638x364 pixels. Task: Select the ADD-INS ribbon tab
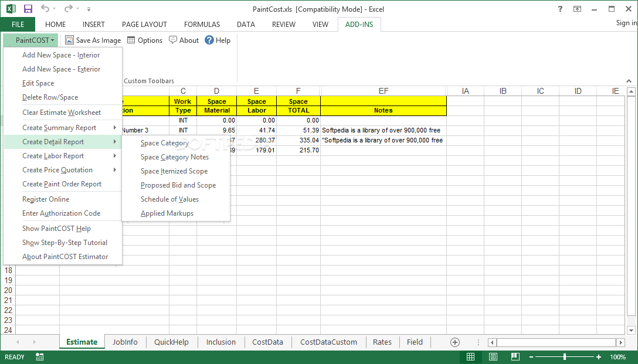coord(359,25)
